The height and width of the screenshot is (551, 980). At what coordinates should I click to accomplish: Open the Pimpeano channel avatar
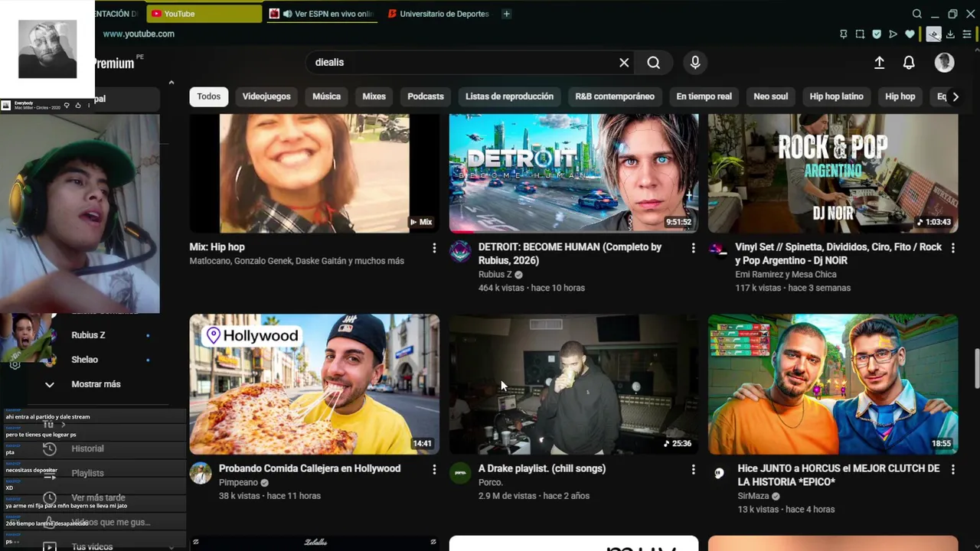(x=201, y=473)
